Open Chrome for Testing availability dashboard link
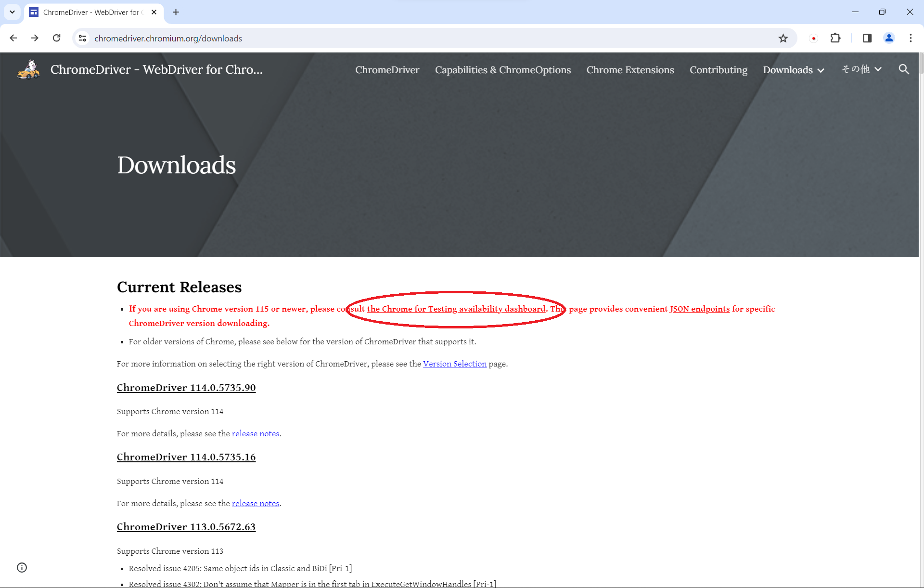Viewport: 924px width, 588px height. pos(456,309)
